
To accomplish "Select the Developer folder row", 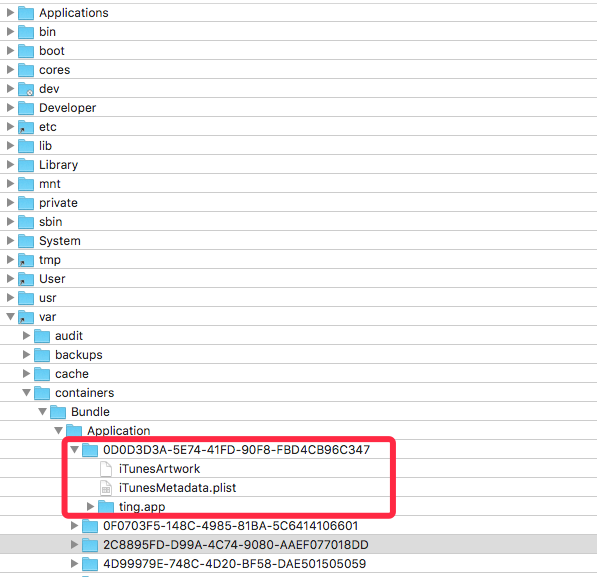I will click(x=298, y=108).
